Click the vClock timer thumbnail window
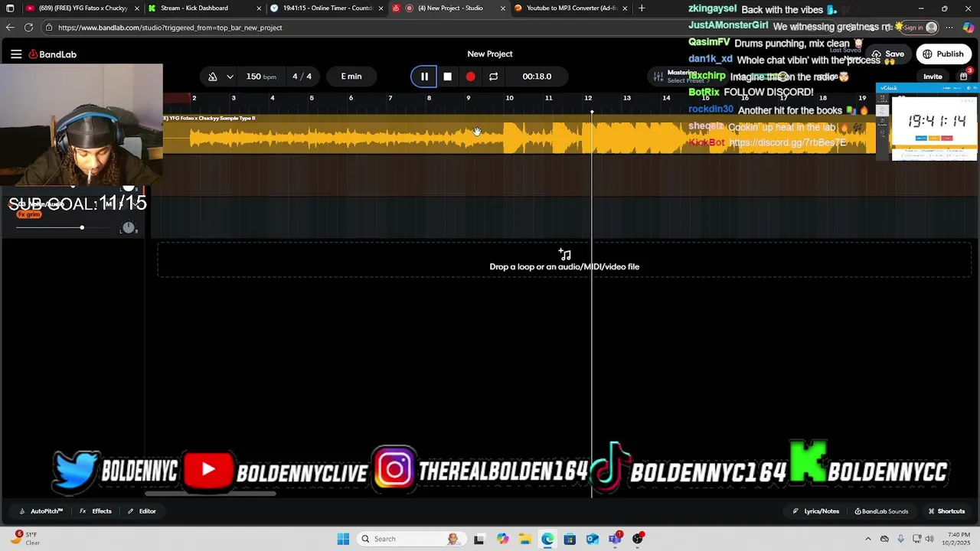This screenshot has height=551, width=980. [x=927, y=122]
